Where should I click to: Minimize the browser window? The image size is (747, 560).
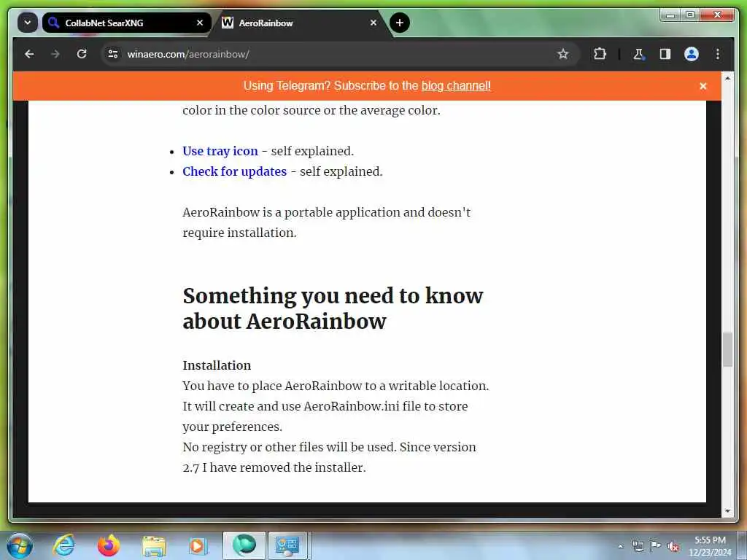click(x=670, y=15)
